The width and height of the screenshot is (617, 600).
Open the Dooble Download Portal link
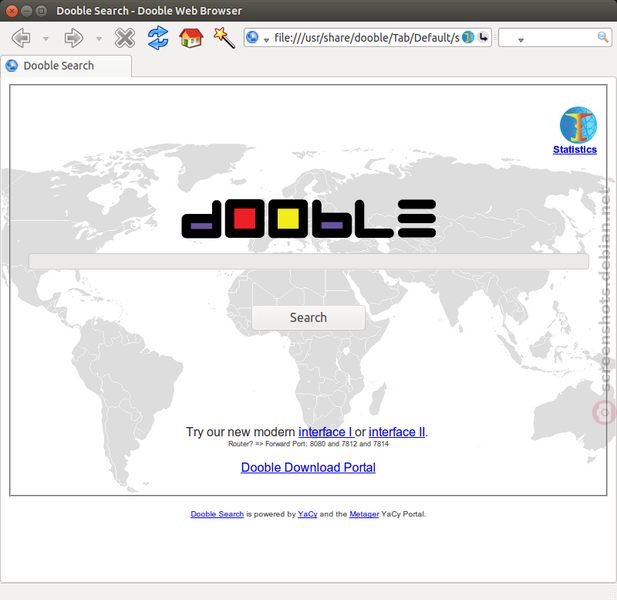coord(308,467)
